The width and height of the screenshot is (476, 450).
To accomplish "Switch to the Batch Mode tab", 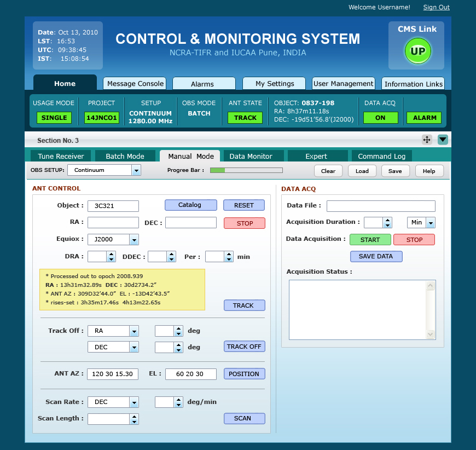I will coord(125,156).
